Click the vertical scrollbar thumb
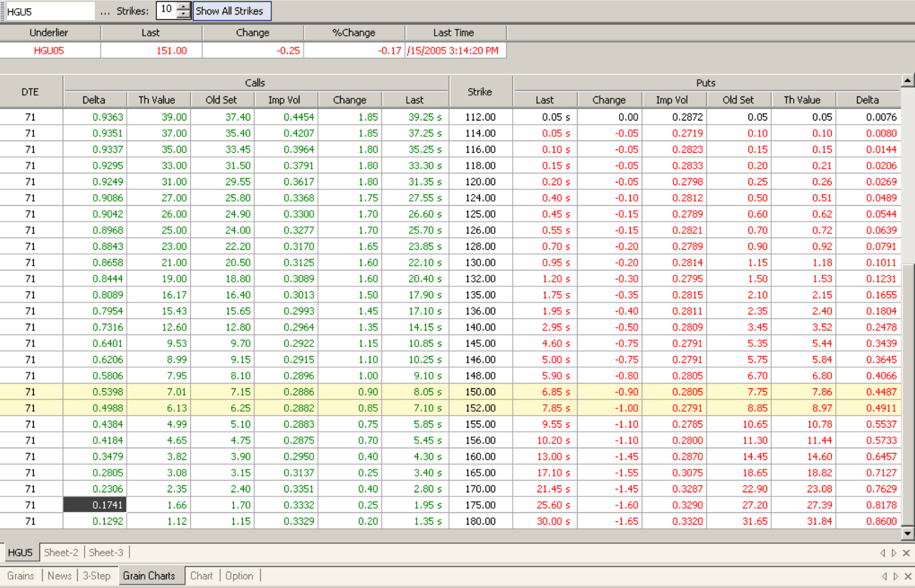The height and width of the screenshot is (588, 915). coord(907,395)
